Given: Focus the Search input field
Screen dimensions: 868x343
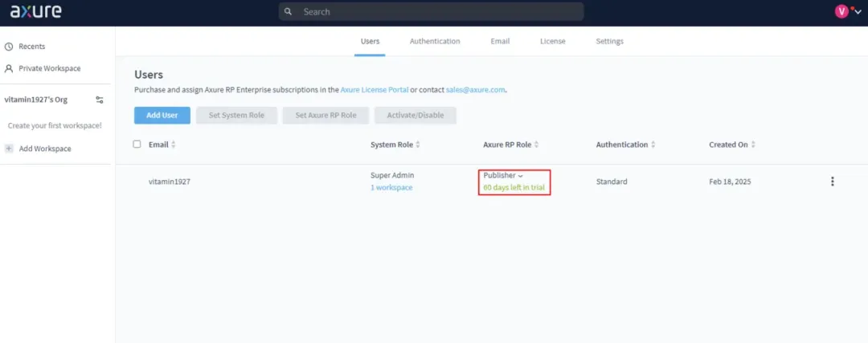Looking at the screenshot, I should pos(431,11).
